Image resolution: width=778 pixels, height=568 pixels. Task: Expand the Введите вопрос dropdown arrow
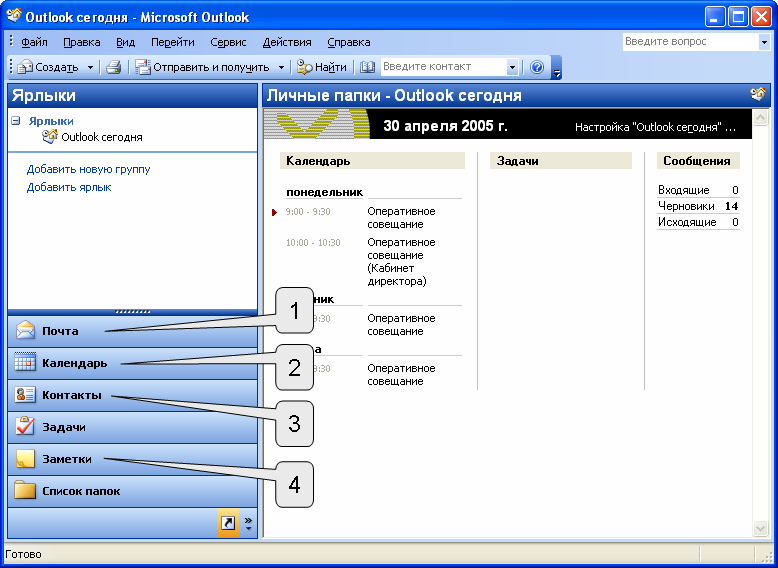(764, 43)
